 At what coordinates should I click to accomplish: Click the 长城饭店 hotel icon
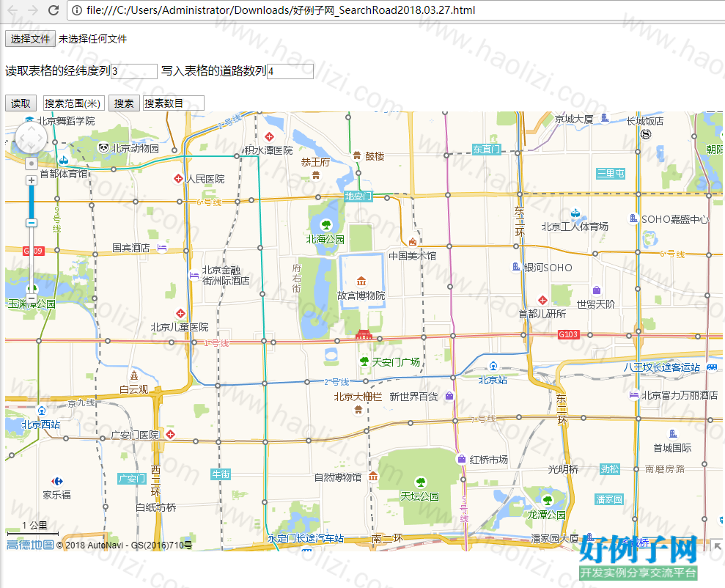coord(646,134)
